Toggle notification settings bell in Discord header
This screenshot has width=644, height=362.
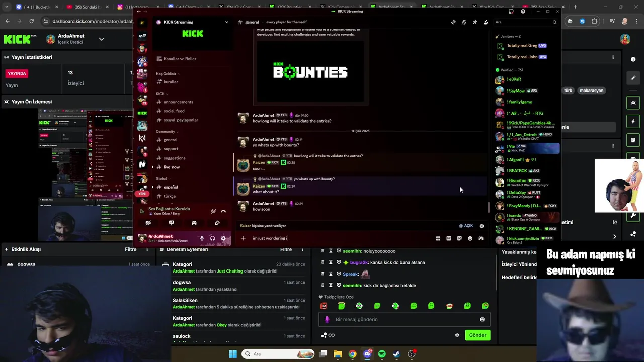[464, 22]
